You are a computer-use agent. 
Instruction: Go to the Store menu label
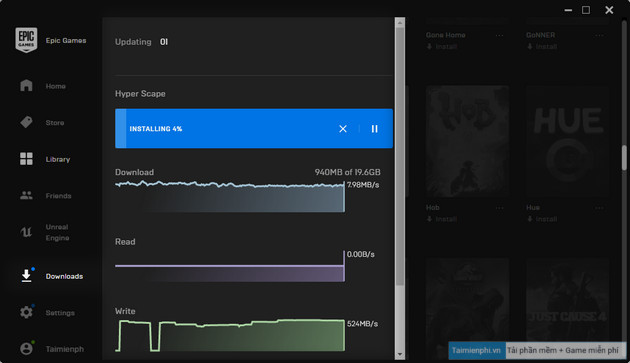click(x=55, y=123)
